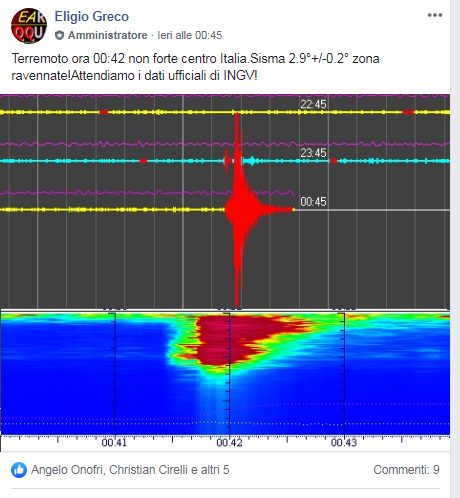Open Eligio Greco's profile picture
460x498 pixels.
(x=29, y=26)
